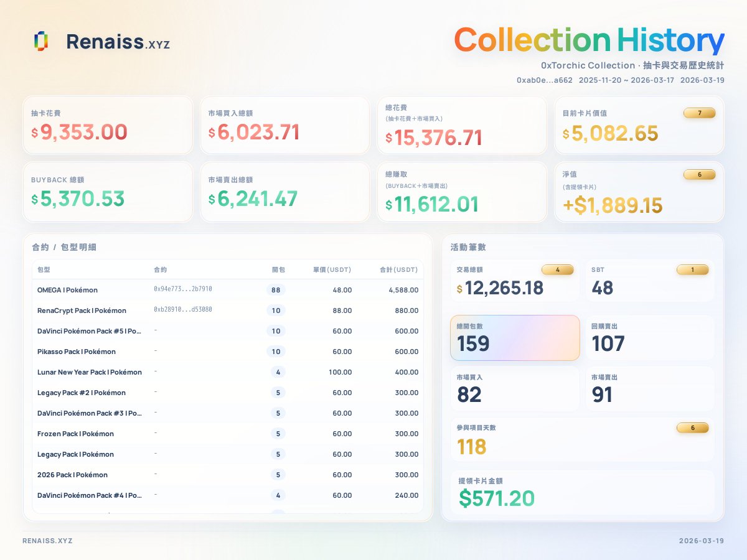
Task: Click the 4,588.00 total cell
Action: (x=403, y=290)
